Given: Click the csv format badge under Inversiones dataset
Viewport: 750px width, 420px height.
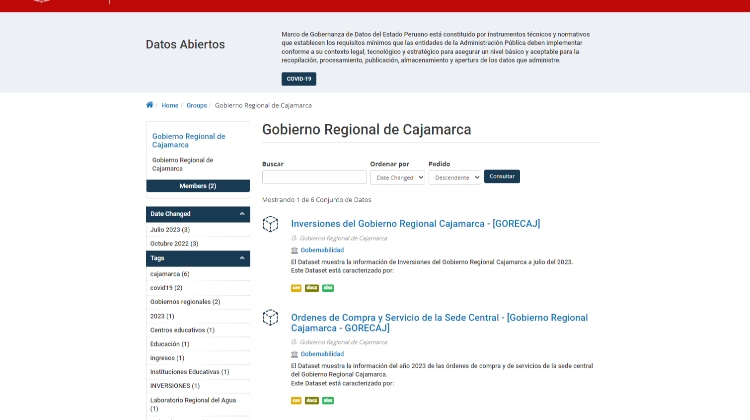Looking at the screenshot, I should coord(296,288).
